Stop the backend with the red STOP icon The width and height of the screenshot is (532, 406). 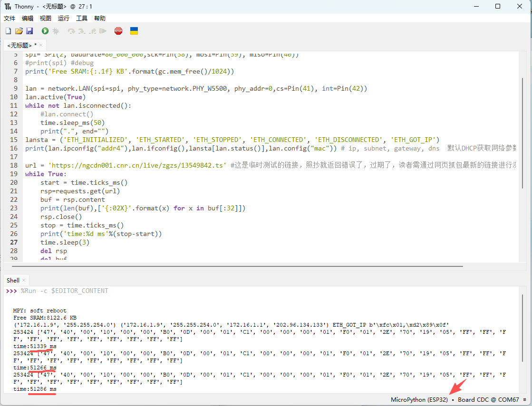coord(118,31)
